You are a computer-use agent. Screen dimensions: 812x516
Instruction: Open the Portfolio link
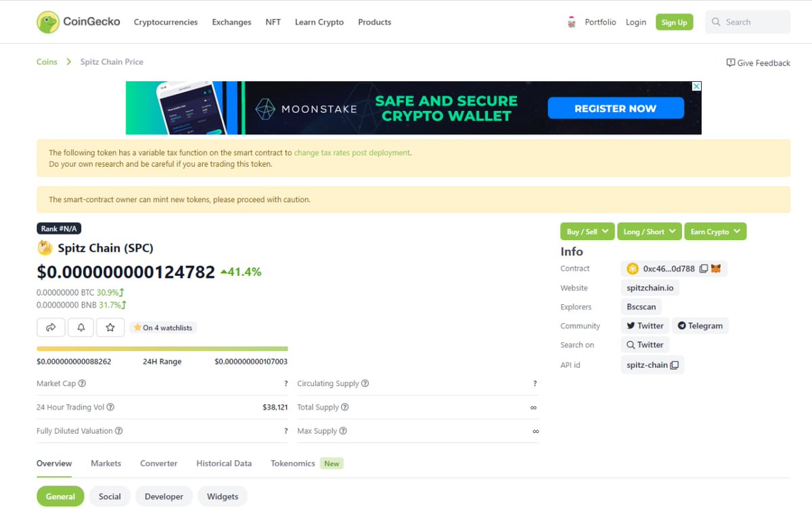pyautogui.click(x=600, y=22)
